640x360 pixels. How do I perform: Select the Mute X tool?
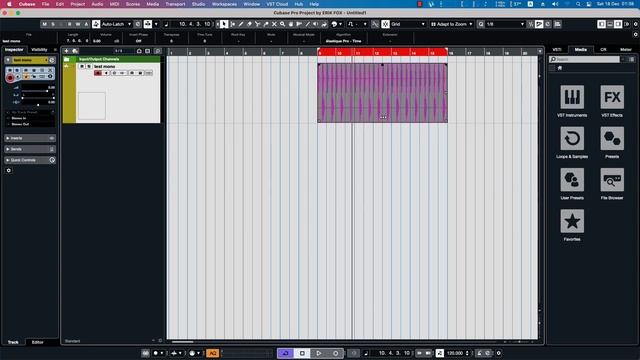click(274, 24)
